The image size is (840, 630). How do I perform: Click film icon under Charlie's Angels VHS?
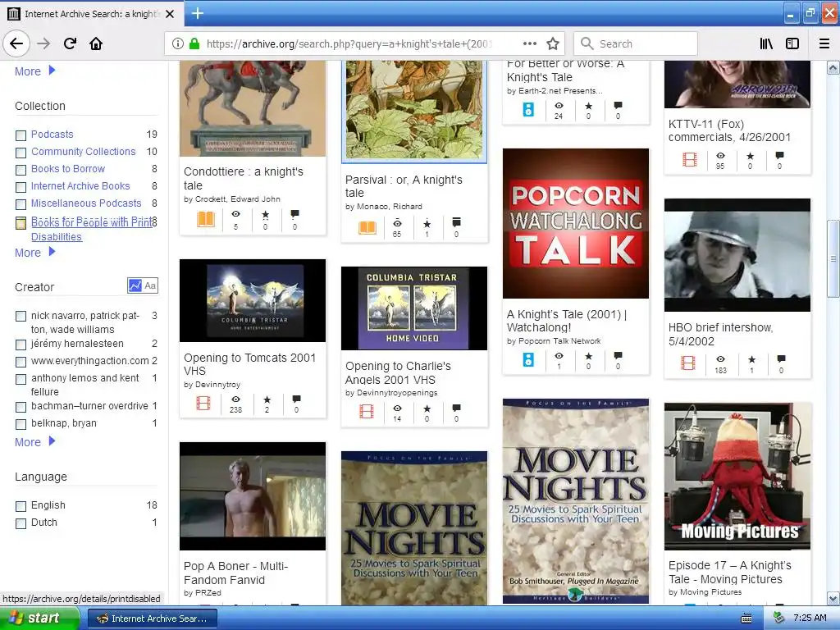coord(367,412)
